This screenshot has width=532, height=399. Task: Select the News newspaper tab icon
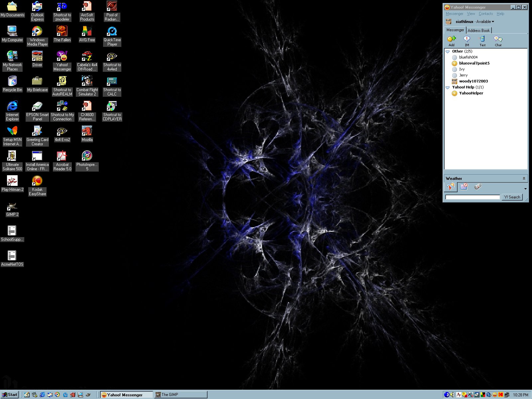[x=478, y=187]
